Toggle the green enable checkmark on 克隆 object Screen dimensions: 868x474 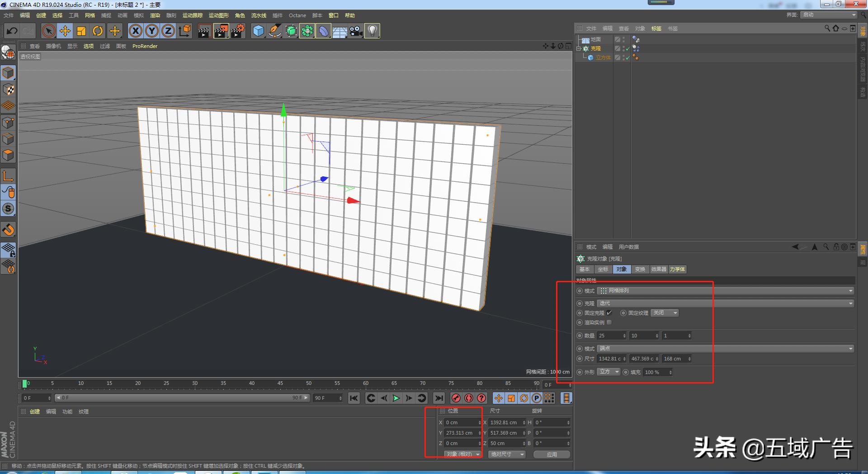click(x=627, y=48)
